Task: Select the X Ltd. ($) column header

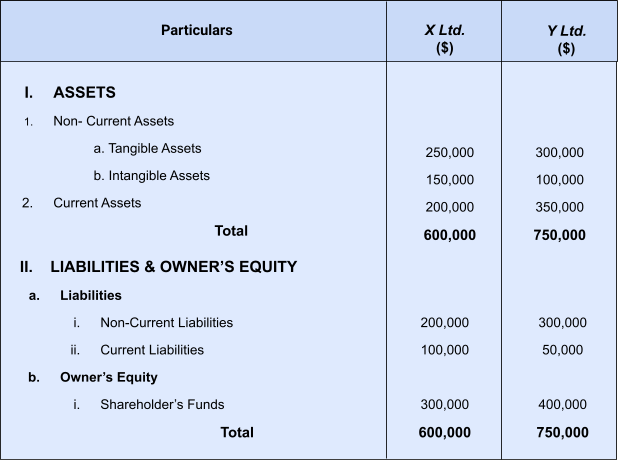Action: point(444,39)
